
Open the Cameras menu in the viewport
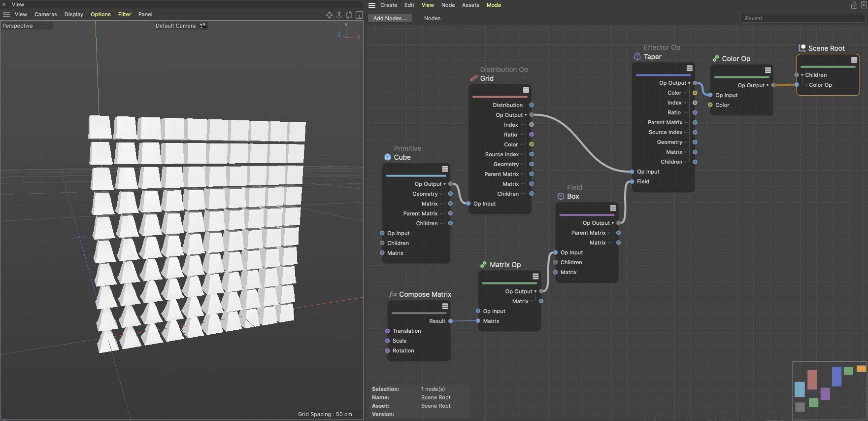pyautogui.click(x=45, y=14)
